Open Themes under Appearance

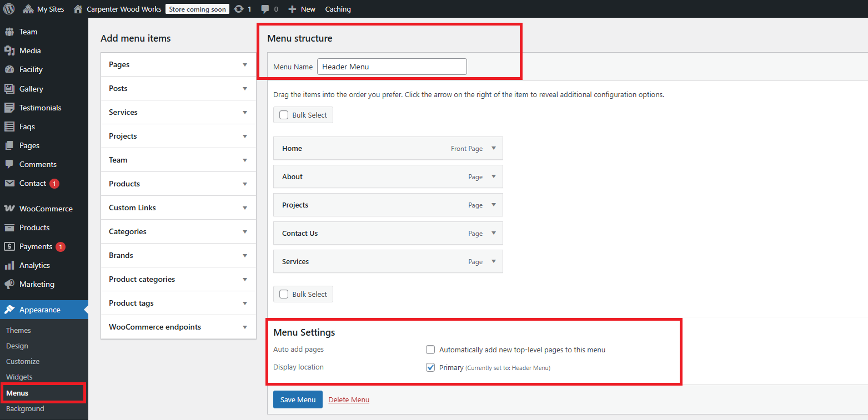[18, 330]
